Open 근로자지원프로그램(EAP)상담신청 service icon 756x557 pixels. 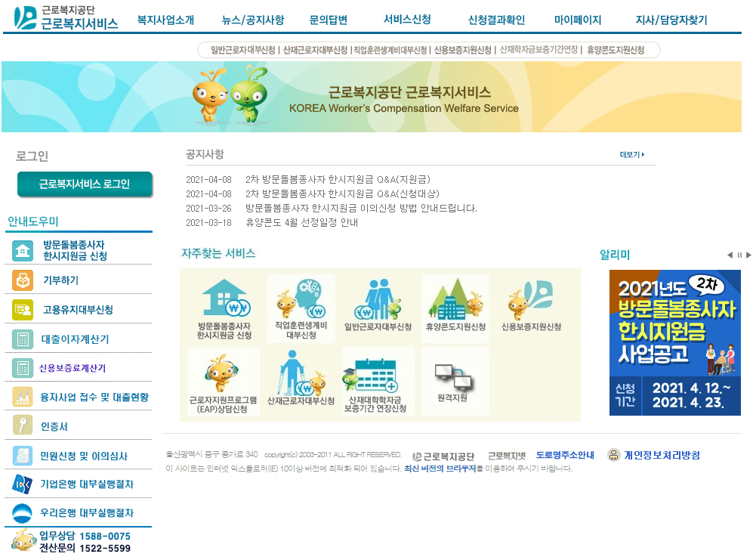(x=224, y=382)
